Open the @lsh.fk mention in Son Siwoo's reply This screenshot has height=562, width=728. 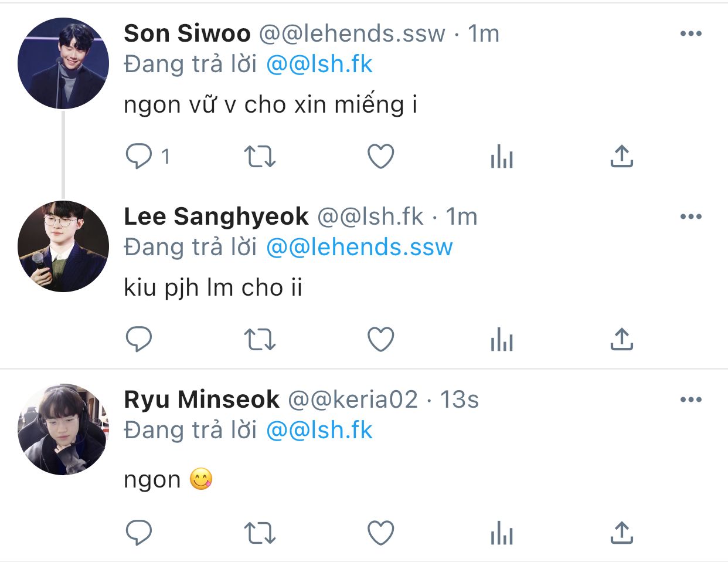point(319,65)
